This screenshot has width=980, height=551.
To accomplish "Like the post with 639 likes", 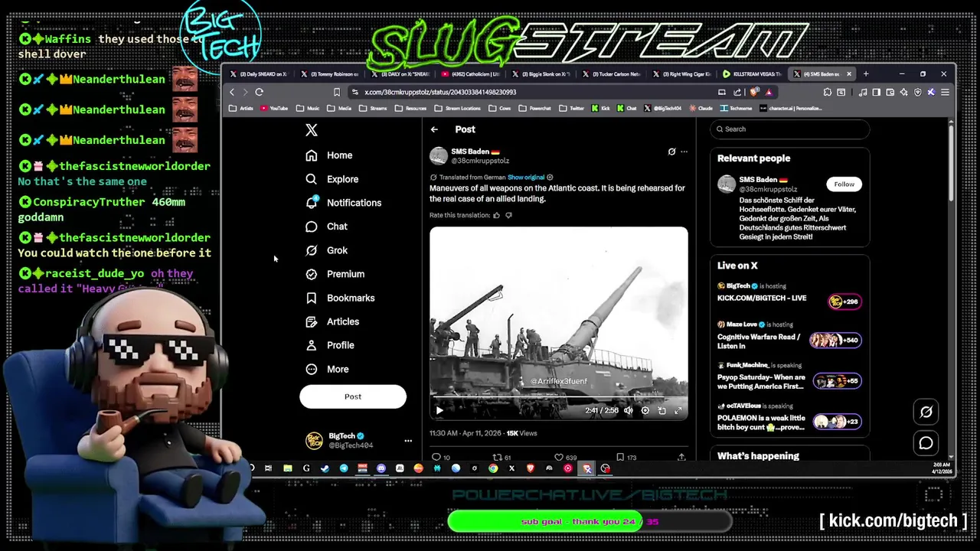I will click(x=566, y=457).
